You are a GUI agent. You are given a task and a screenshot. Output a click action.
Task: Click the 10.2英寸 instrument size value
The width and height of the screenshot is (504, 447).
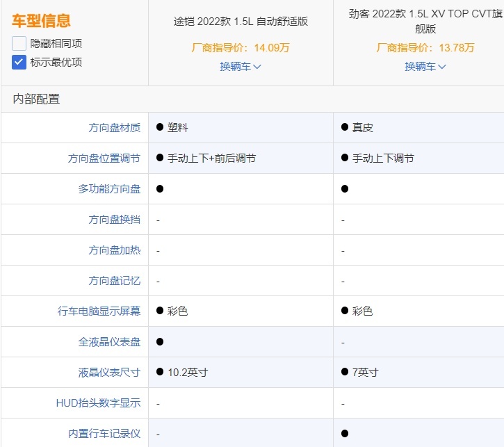pyautogui.click(x=188, y=373)
